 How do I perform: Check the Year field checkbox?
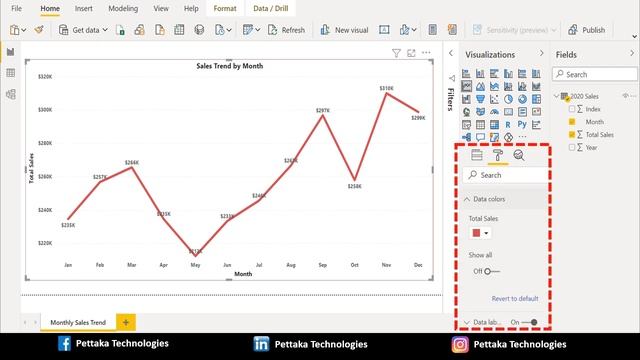[572, 147]
